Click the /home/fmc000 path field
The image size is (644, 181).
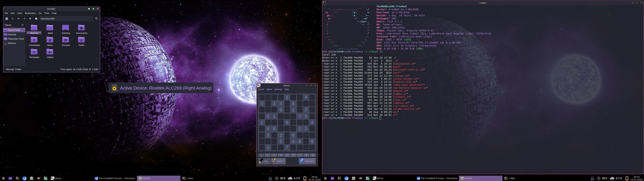(x=66, y=18)
